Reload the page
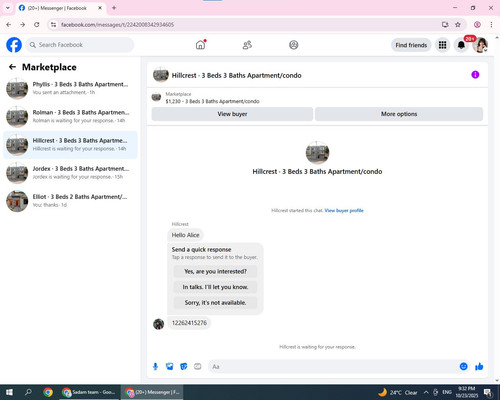 pyautogui.click(x=37, y=24)
